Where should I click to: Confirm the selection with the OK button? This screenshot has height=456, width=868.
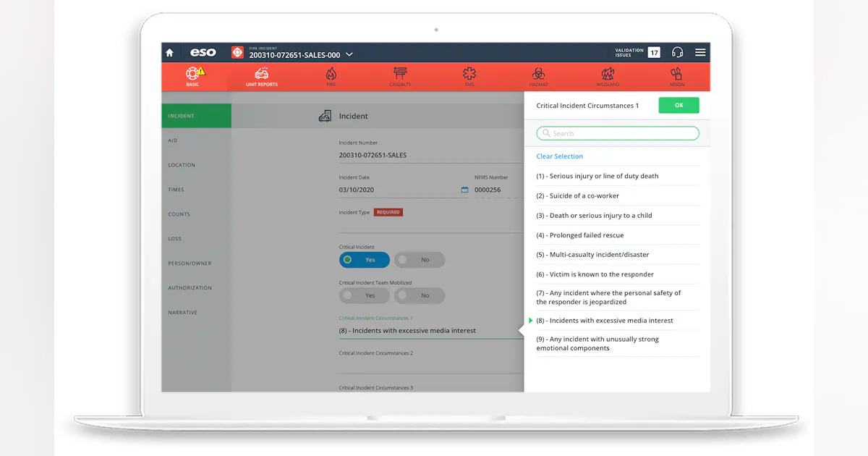coord(678,105)
